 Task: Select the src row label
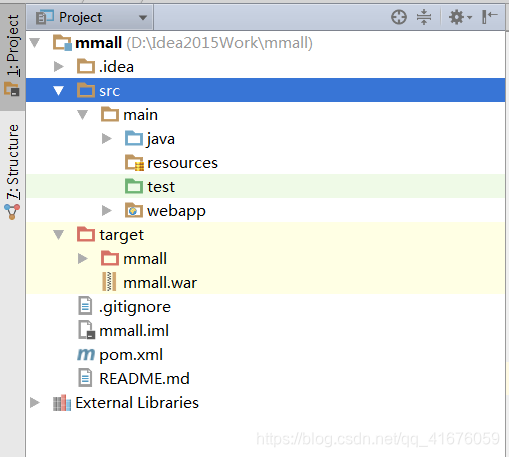click(110, 91)
